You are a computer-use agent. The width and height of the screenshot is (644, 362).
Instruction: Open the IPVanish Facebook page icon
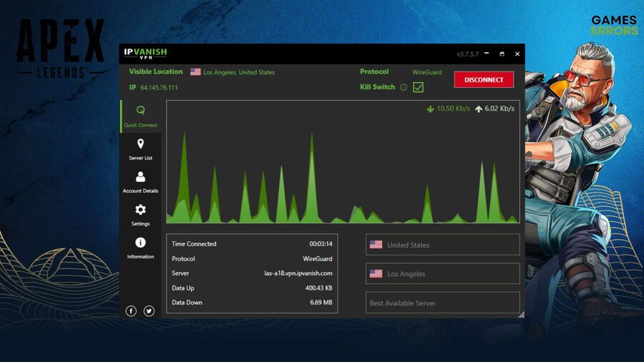coord(131,311)
